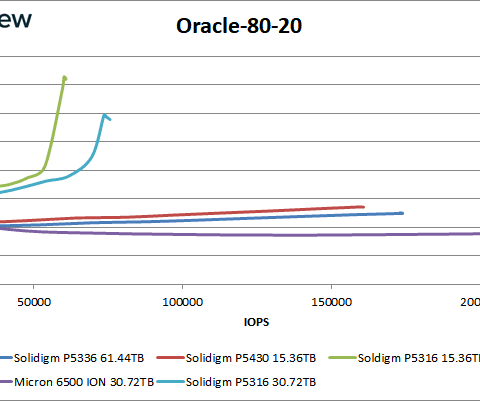Click the IOPS axis label
This screenshot has height=401, width=480.
coord(256,322)
